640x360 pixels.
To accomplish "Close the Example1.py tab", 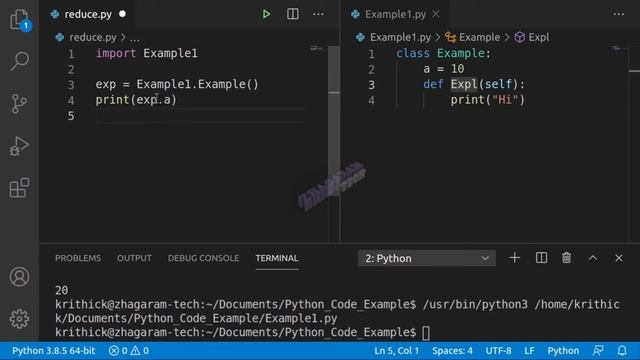I will pyautogui.click(x=436, y=14).
